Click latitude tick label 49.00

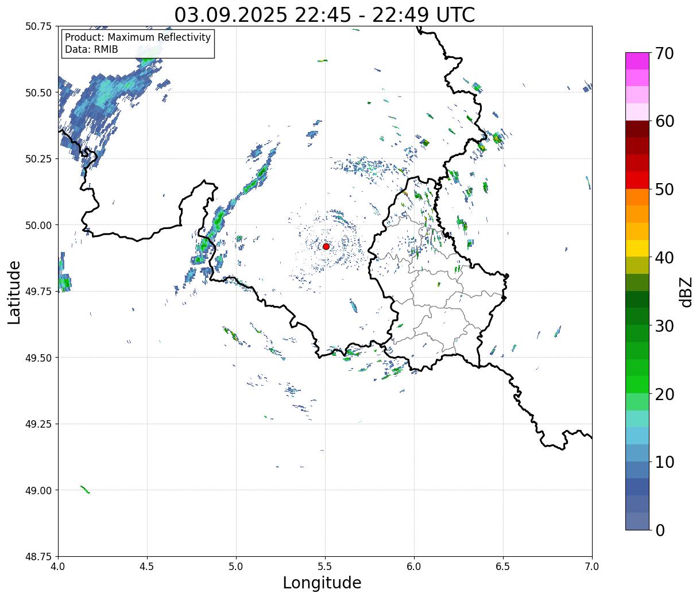(38, 490)
